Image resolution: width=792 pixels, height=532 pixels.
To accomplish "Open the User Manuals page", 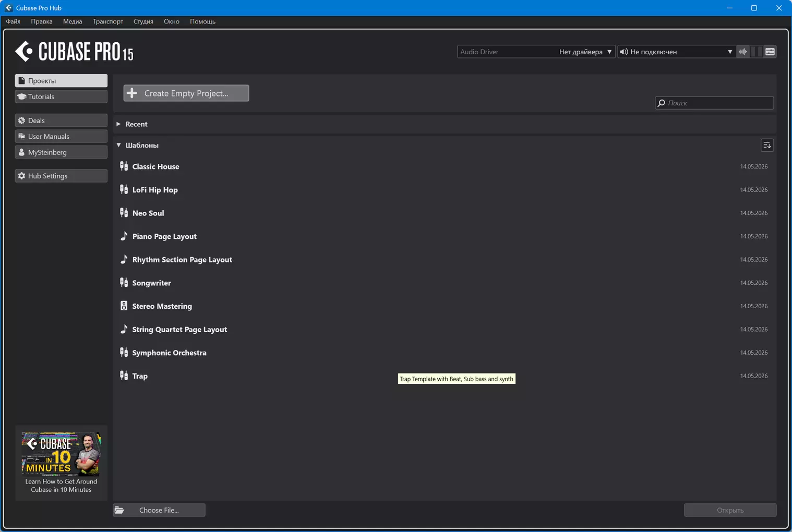I will pyautogui.click(x=61, y=136).
